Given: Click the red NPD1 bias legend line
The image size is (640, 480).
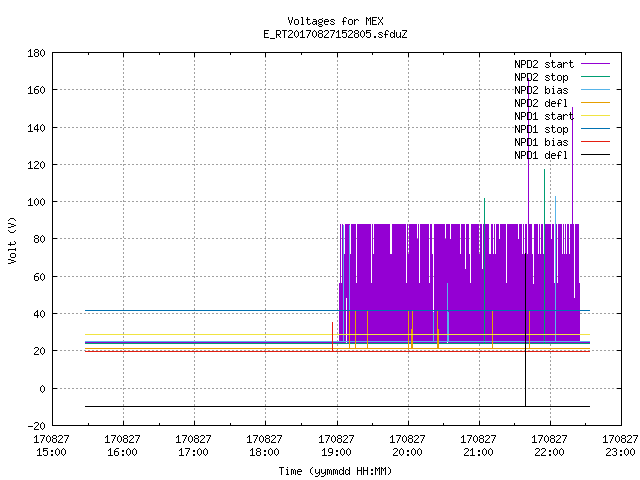Looking at the screenshot, I should 595,142.
